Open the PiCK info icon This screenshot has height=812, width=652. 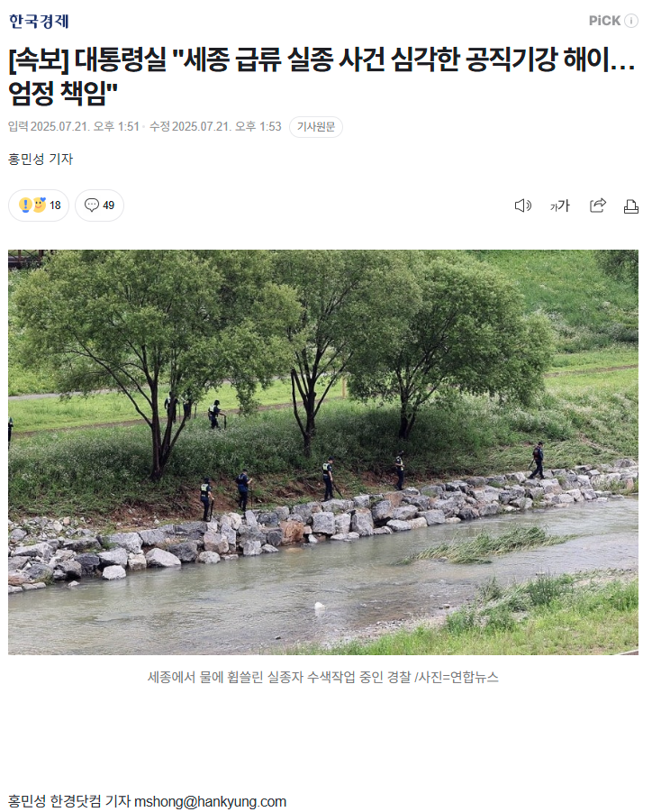pyautogui.click(x=630, y=21)
